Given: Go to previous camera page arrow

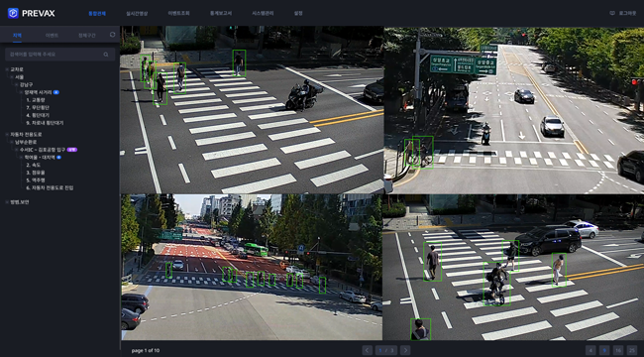Looking at the screenshot, I should [x=368, y=350].
